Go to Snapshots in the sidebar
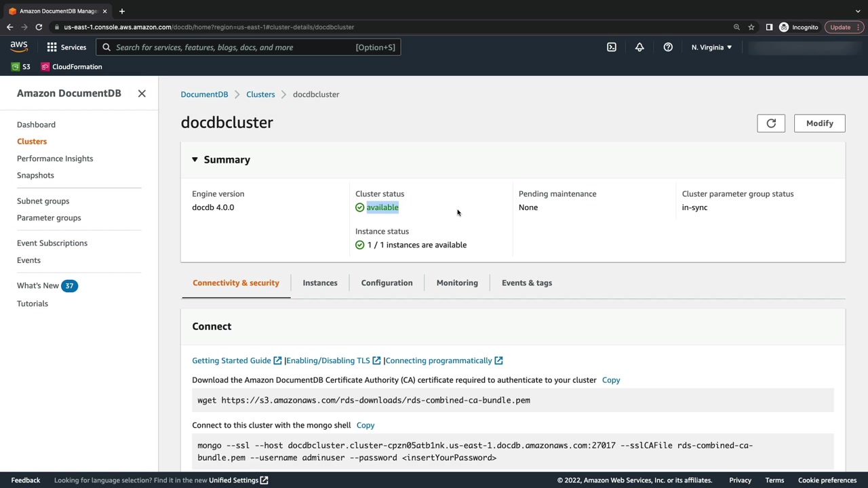 pos(35,176)
